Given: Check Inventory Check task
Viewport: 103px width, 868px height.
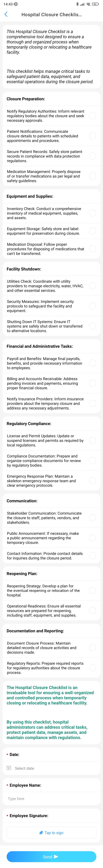Looking at the screenshot, I should tap(93, 213).
